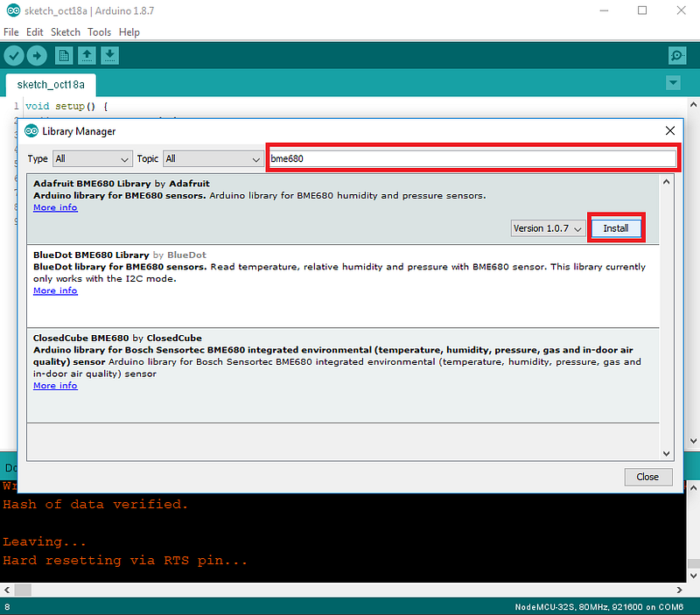
Task: Click 'Hard resetting via RTS pin...' console line
Action: pos(125,561)
